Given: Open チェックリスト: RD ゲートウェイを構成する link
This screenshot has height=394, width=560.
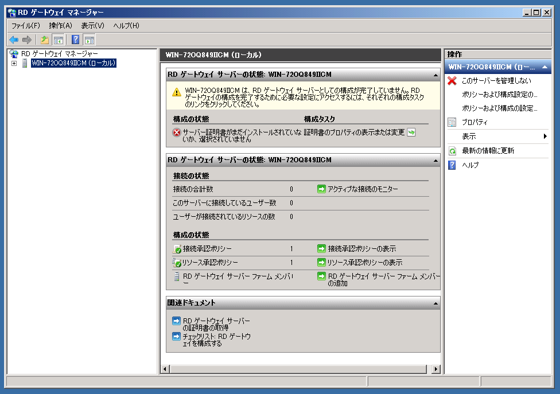Looking at the screenshot, I should coord(216,340).
